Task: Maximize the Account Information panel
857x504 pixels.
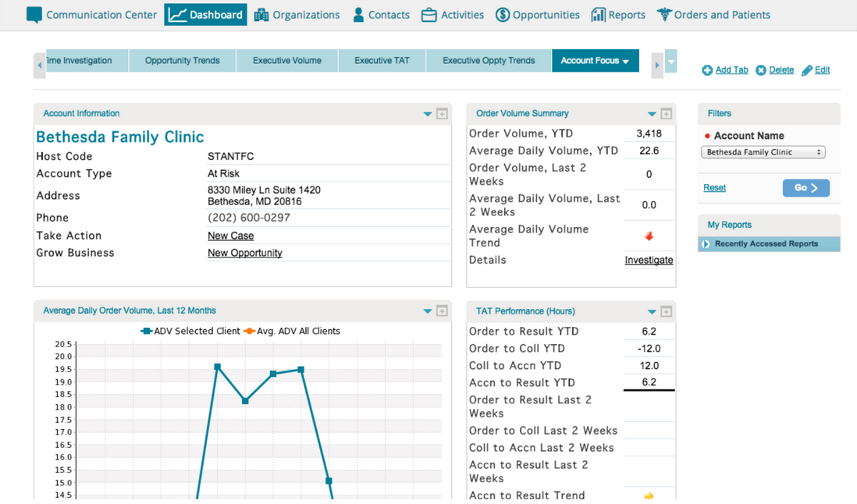Action: 443,114
